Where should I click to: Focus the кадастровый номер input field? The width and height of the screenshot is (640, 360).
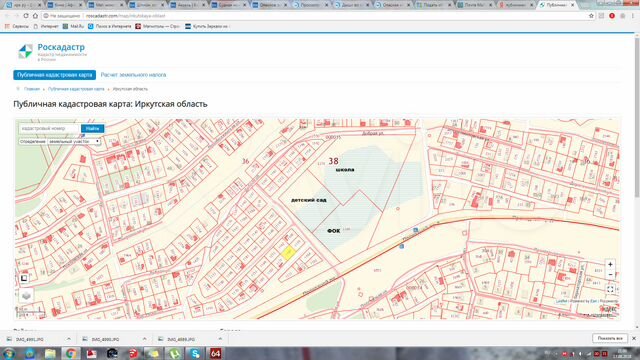click(49, 129)
